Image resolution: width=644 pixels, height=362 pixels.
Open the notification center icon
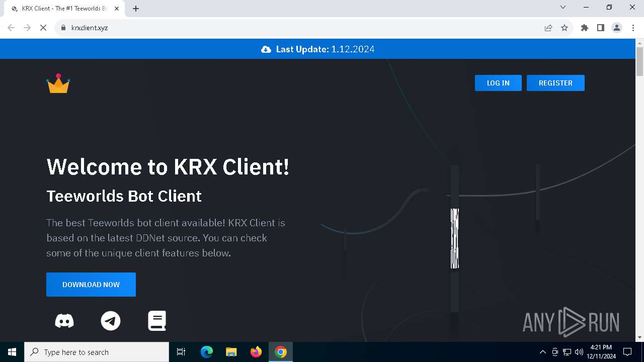point(627,352)
